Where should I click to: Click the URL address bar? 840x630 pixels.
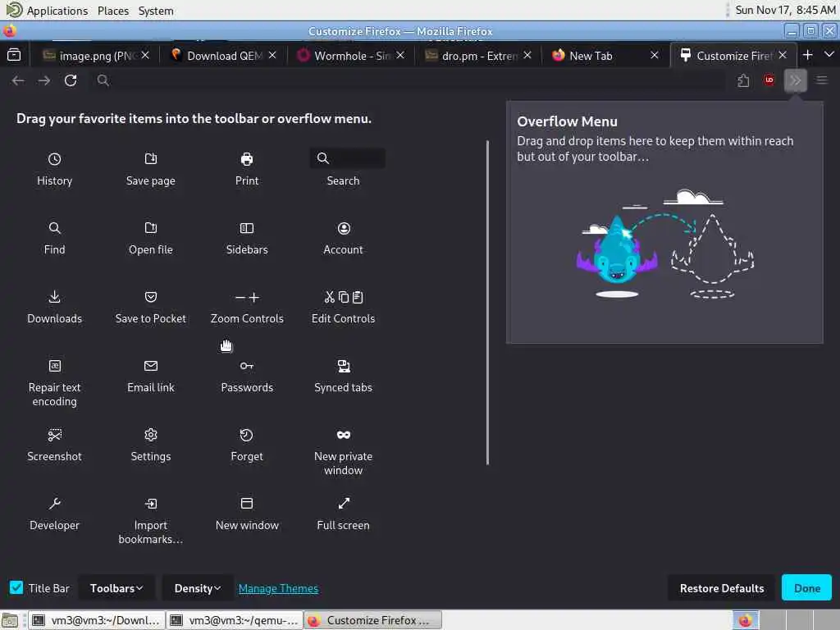point(407,80)
